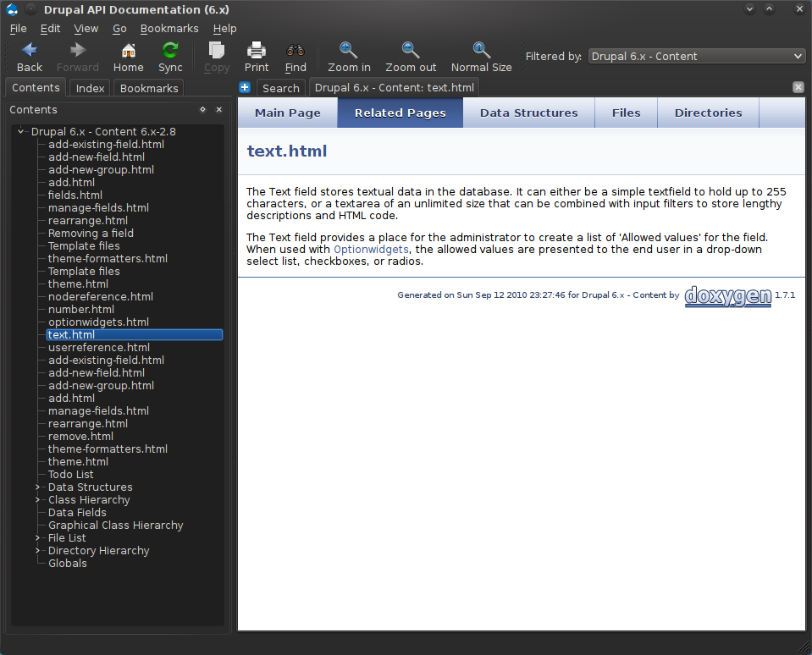Click the Print printer icon
812x655 pixels.
coord(257,50)
